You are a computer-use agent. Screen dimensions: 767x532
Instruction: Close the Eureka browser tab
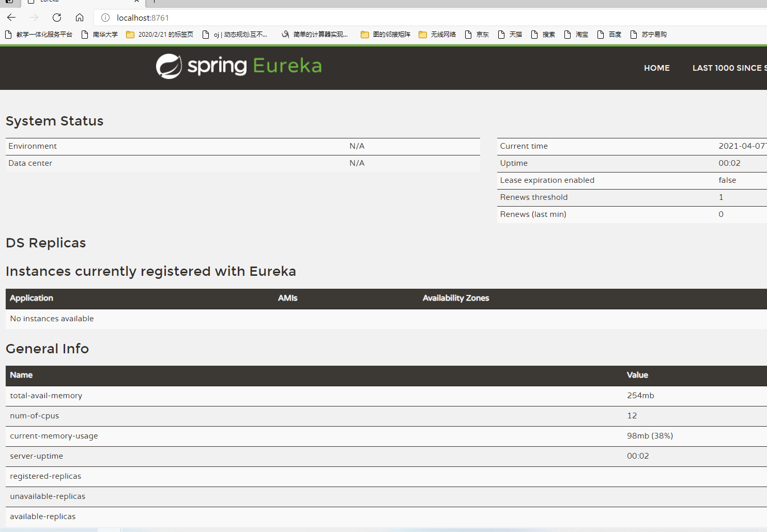[136, 1]
